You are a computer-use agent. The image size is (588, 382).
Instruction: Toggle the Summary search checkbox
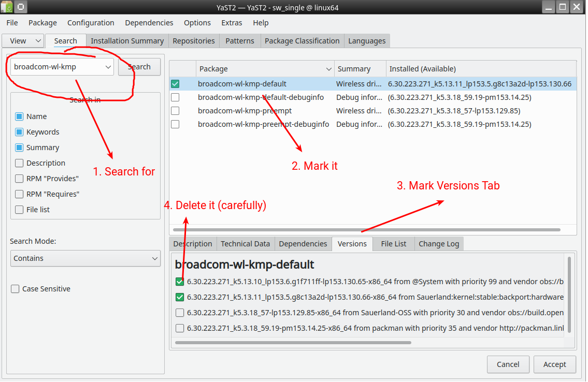[x=19, y=148]
